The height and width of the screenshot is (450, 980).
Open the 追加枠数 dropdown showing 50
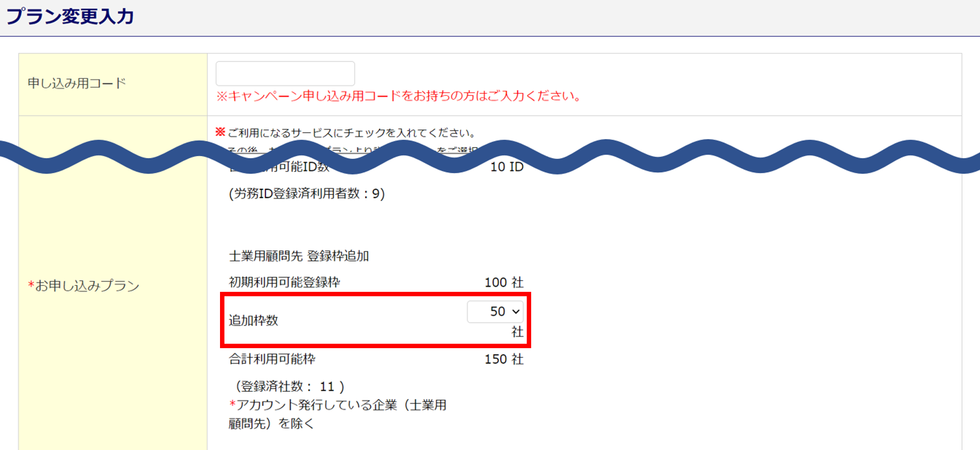[x=495, y=311]
